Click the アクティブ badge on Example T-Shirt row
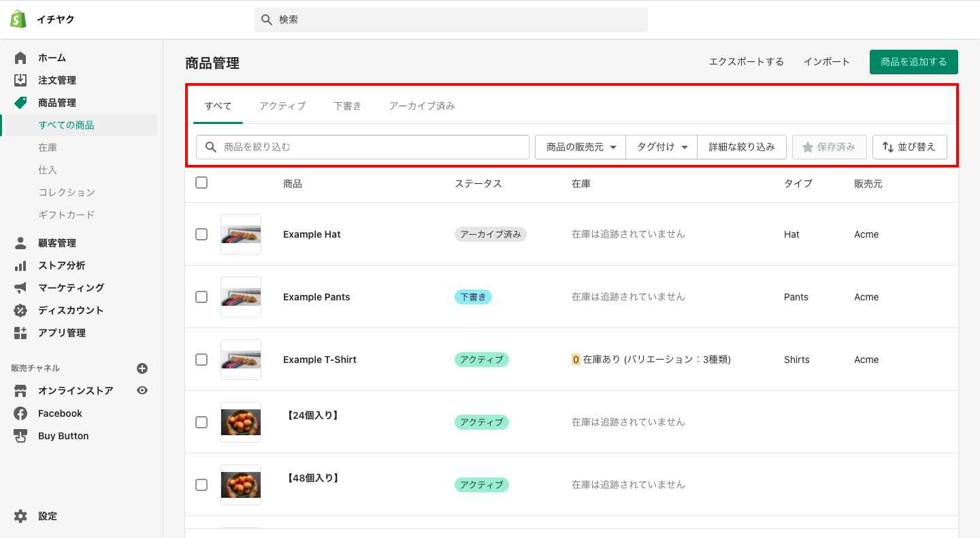The image size is (980, 538). pyautogui.click(x=482, y=360)
